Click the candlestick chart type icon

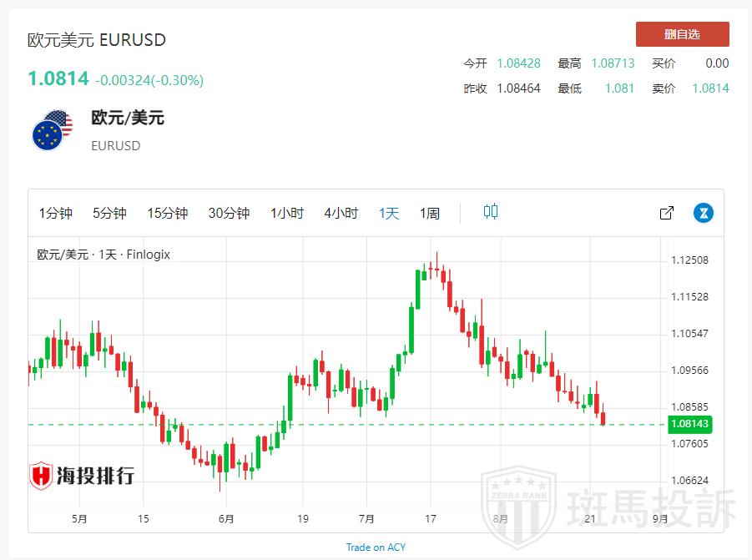tap(491, 212)
